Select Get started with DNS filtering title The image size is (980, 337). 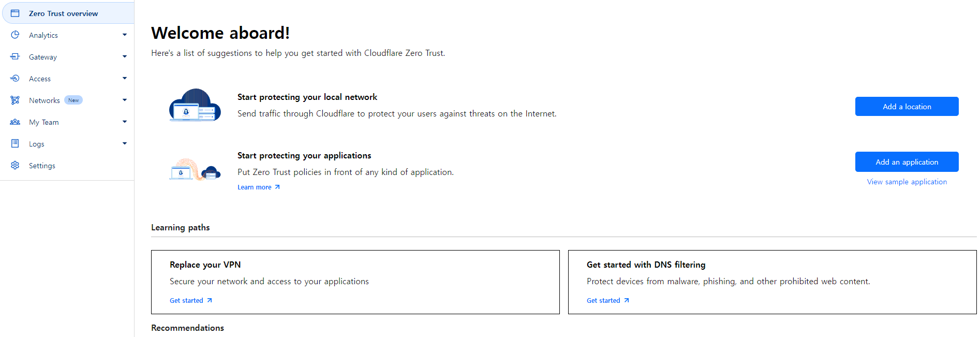(x=646, y=265)
